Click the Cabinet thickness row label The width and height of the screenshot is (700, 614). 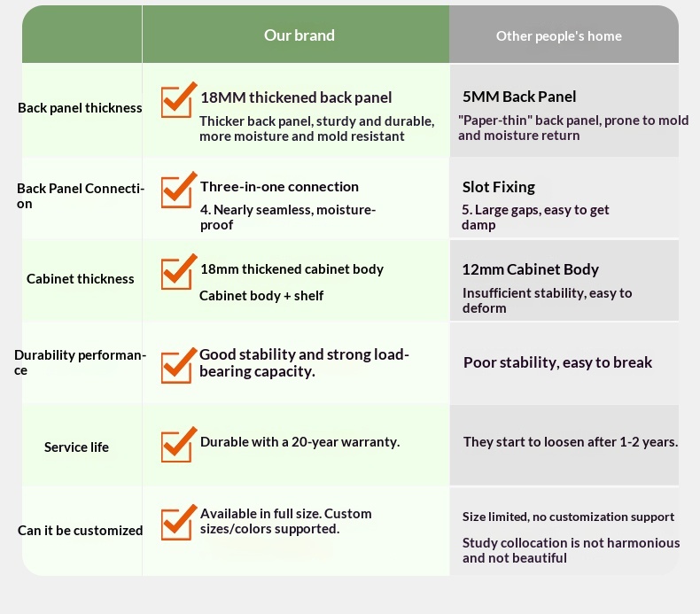click(x=81, y=279)
